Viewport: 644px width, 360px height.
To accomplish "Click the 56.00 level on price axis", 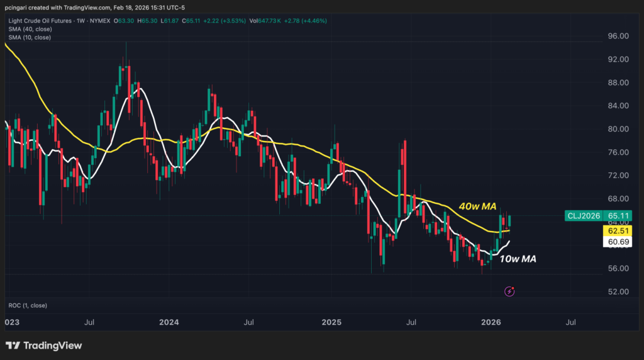I will pyautogui.click(x=619, y=269).
